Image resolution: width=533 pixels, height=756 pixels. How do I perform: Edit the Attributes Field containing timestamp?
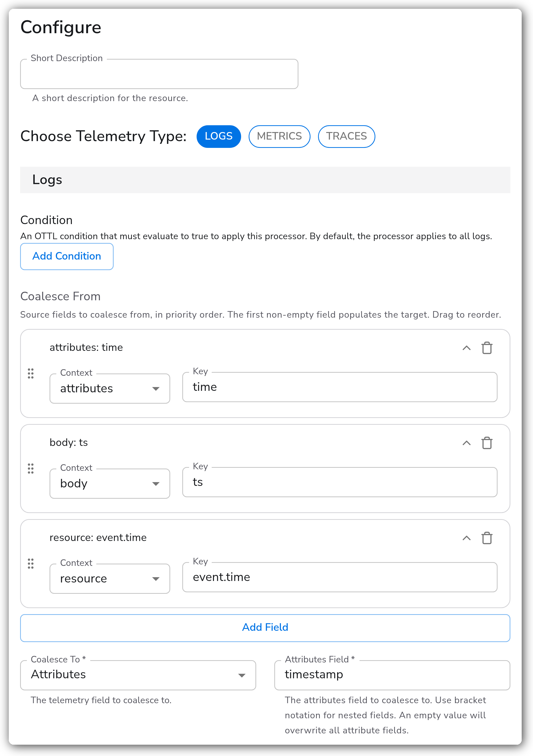392,675
